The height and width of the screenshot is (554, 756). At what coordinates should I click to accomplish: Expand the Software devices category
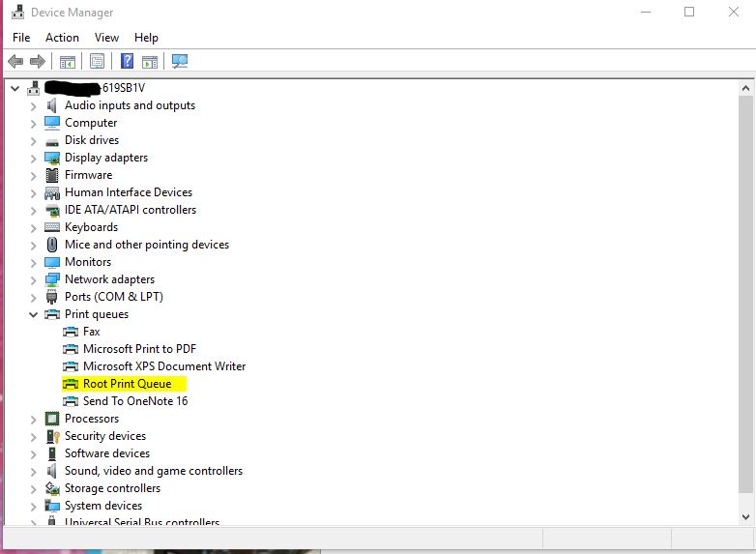tap(33, 453)
